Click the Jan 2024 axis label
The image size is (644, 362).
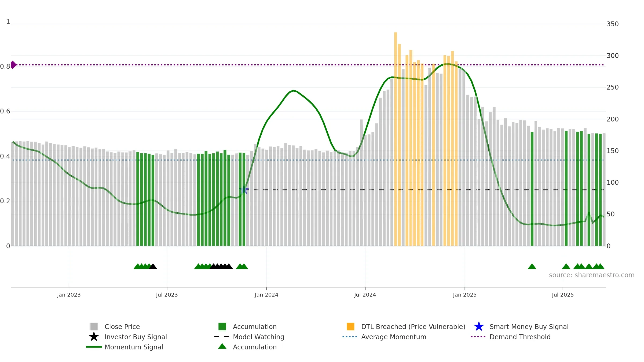pos(266,295)
